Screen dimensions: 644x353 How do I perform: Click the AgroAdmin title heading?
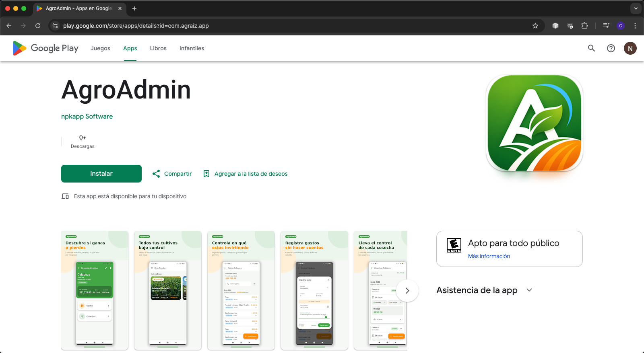[x=126, y=90]
